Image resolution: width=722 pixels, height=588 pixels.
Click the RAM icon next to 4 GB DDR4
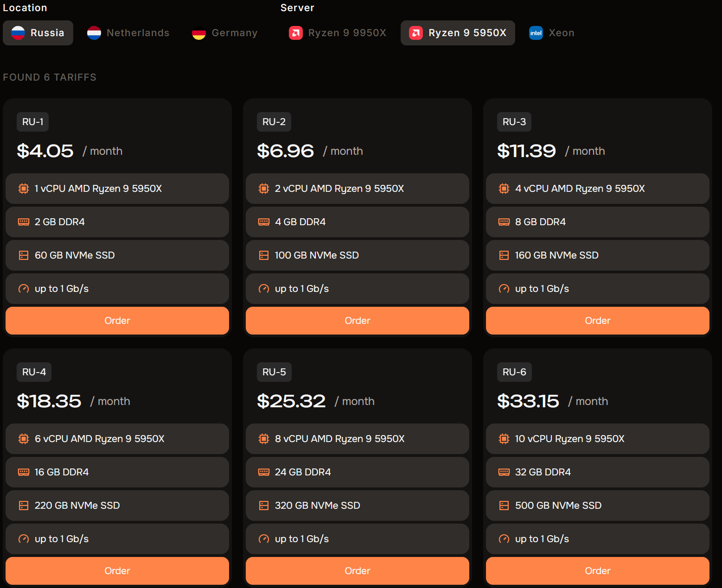click(x=264, y=222)
